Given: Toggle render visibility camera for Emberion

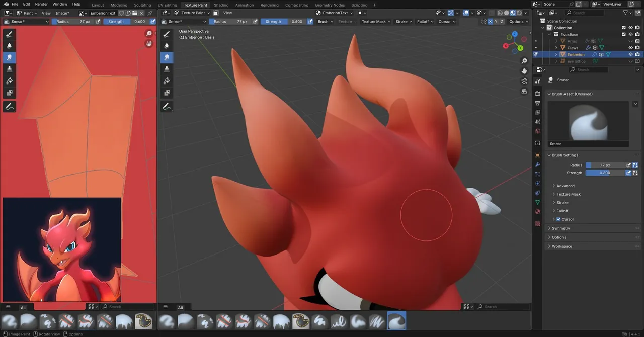Looking at the screenshot, I should pyautogui.click(x=637, y=54).
